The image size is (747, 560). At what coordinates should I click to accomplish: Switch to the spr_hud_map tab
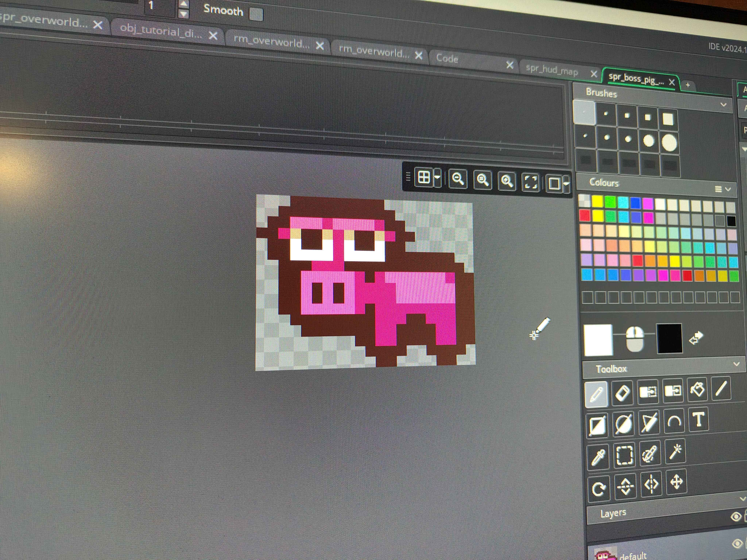552,71
